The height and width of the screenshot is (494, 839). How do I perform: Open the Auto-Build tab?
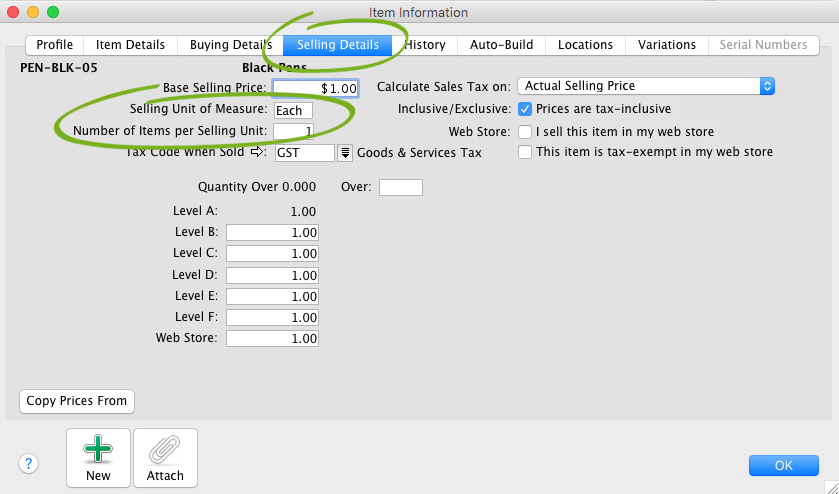pyautogui.click(x=501, y=45)
